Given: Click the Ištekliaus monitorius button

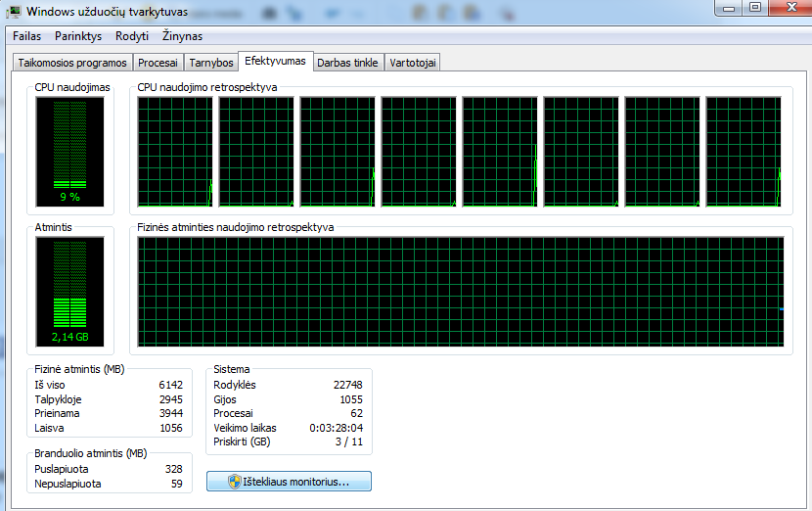Looking at the screenshot, I should [x=289, y=482].
